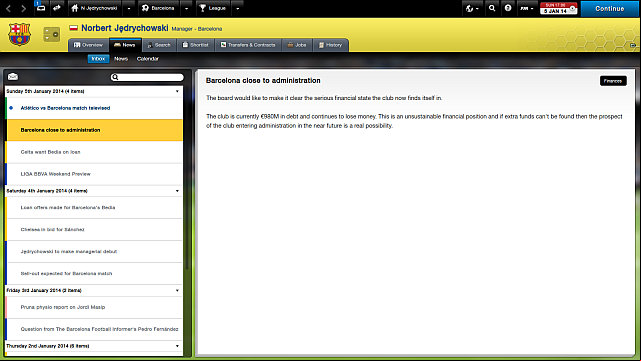The height and width of the screenshot is (361, 641).
Task: Open Loan offers made for Barcelona's Bedia
Action: [94, 208]
